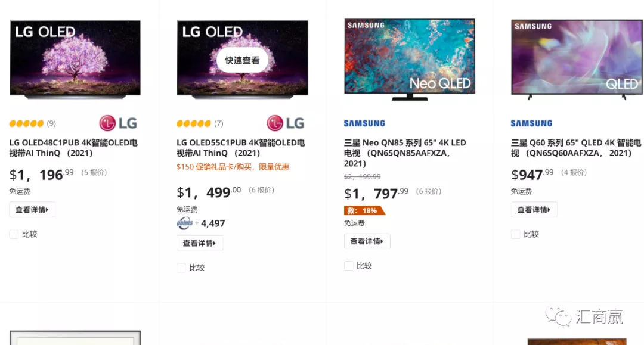Open the 三星 Q60 系列 65" title link
Screen dimensions: 644x345
[575, 148]
